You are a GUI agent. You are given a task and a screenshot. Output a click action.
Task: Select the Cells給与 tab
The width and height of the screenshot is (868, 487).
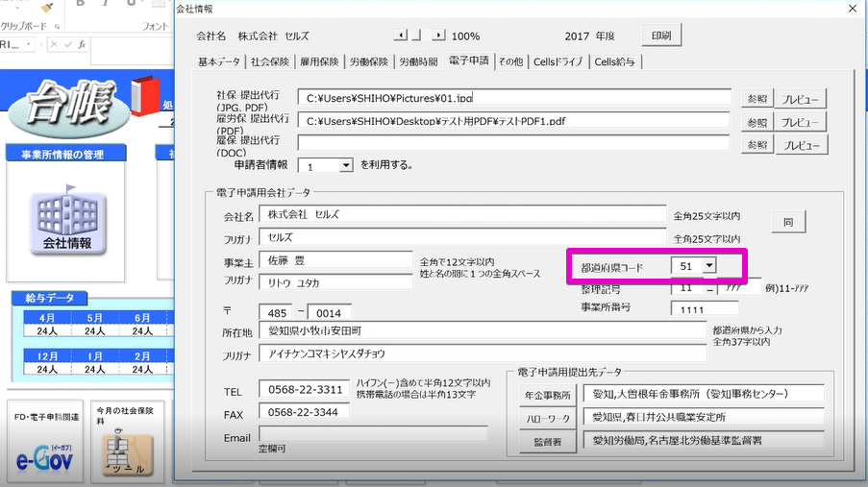(x=613, y=61)
